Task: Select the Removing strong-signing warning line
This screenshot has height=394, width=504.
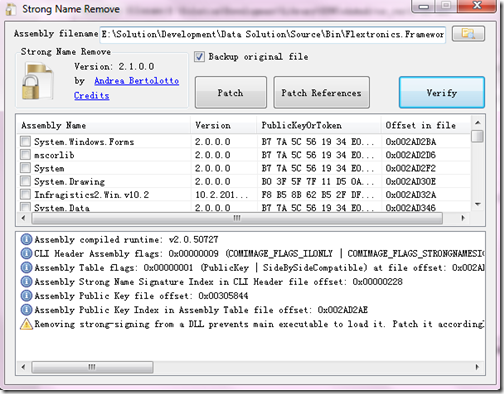Action: coord(259,324)
